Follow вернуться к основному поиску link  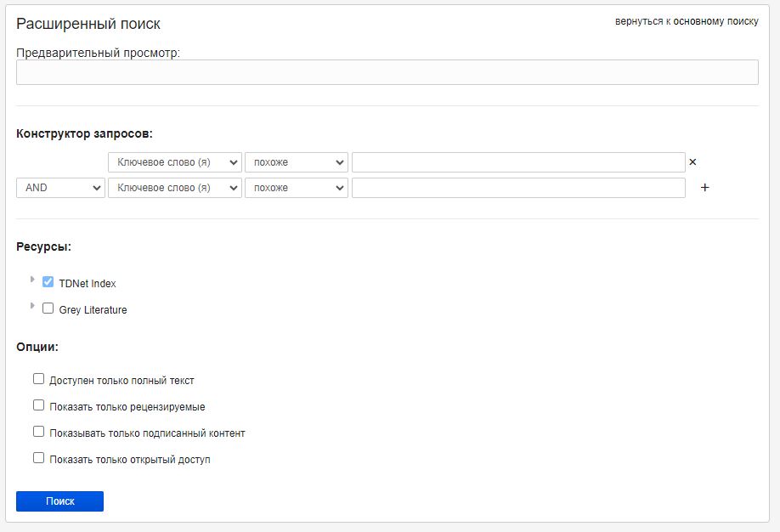click(687, 21)
